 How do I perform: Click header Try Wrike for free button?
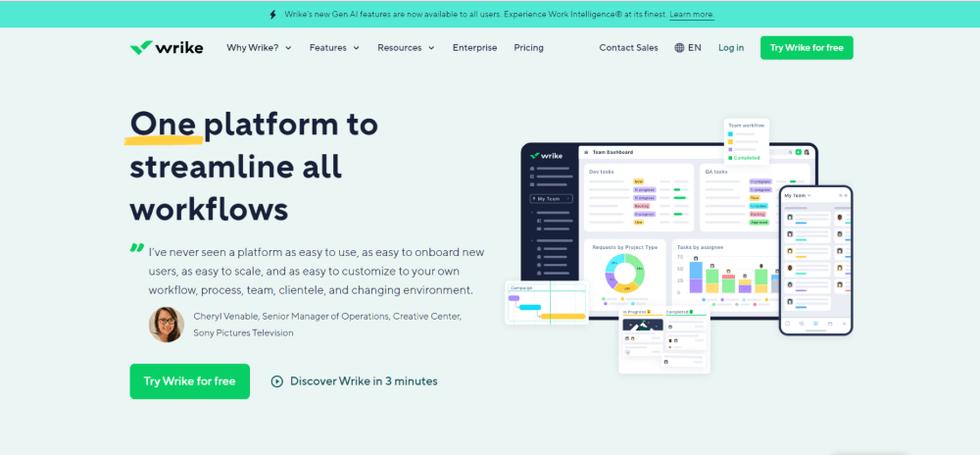point(807,47)
